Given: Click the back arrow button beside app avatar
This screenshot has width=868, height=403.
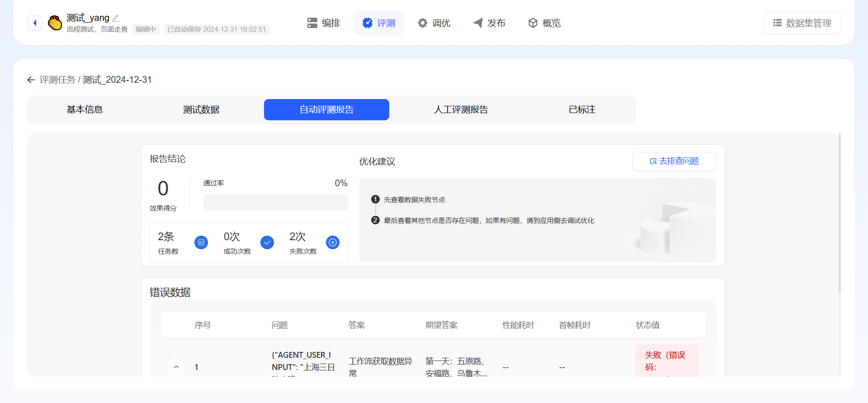Looking at the screenshot, I should coord(35,23).
